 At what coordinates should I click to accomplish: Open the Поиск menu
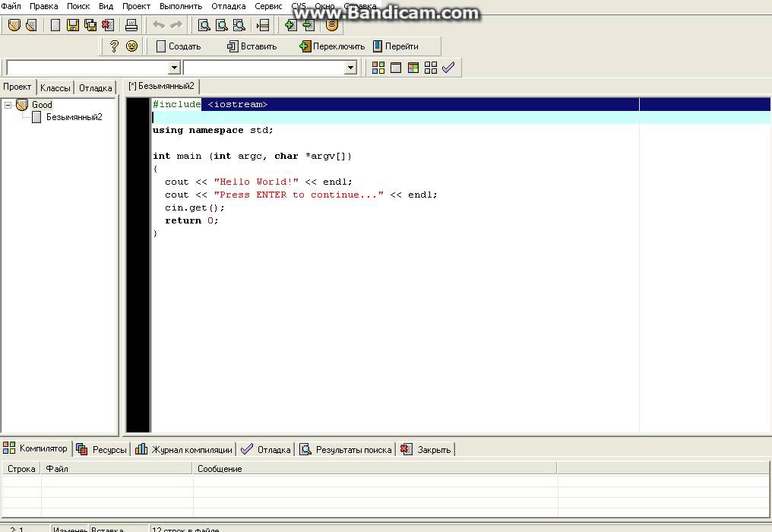pos(78,6)
